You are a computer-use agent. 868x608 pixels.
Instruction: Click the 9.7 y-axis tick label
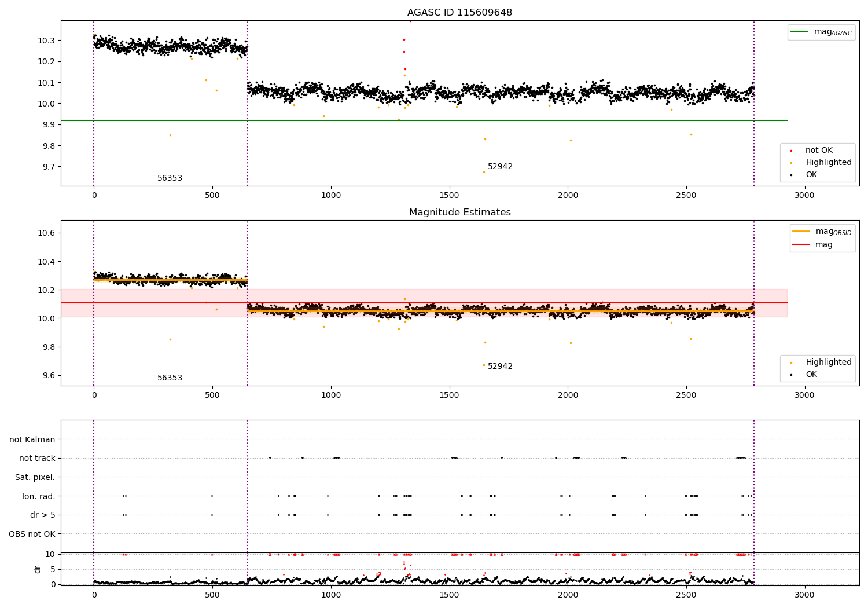(x=49, y=167)
